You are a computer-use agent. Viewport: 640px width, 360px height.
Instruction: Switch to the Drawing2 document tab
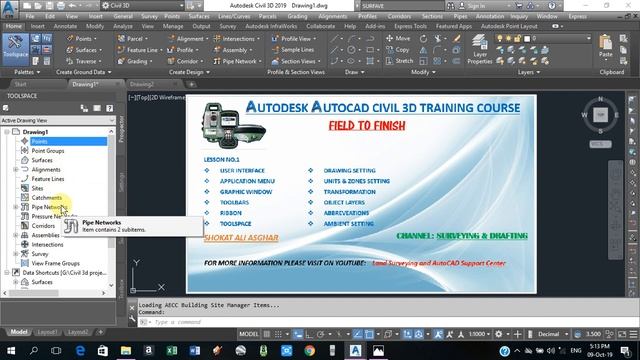(142, 84)
